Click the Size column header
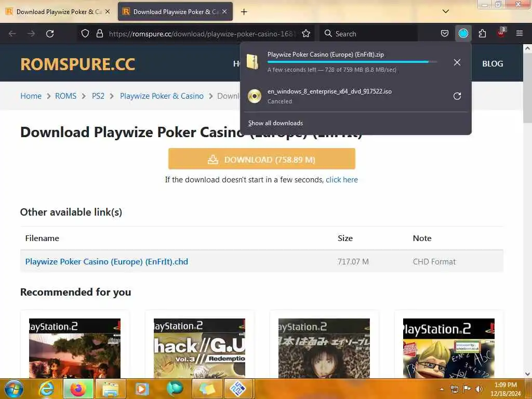Image resolution: width=532 pixels, height=399 pixels. pyautogui.click(x=345, y=238)
